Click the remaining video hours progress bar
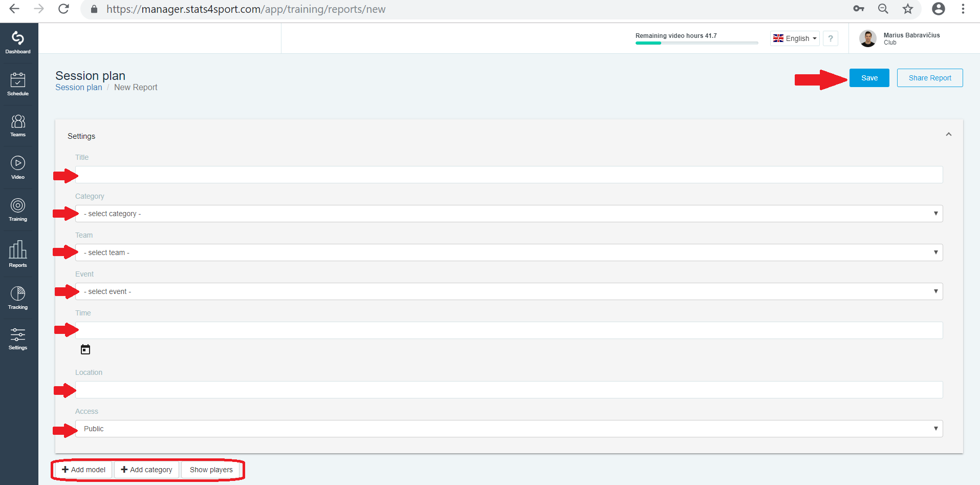980x485 pixels. point(696,43)
